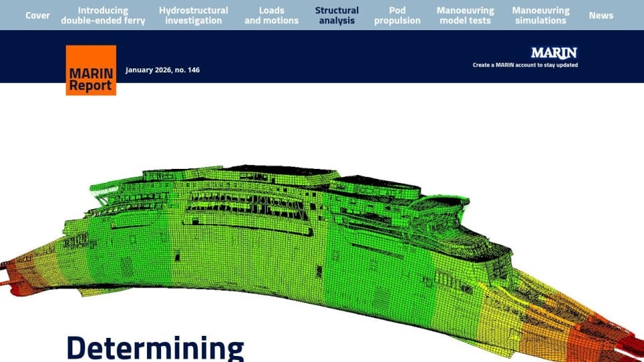Open the Cover page

coord(38,15)
